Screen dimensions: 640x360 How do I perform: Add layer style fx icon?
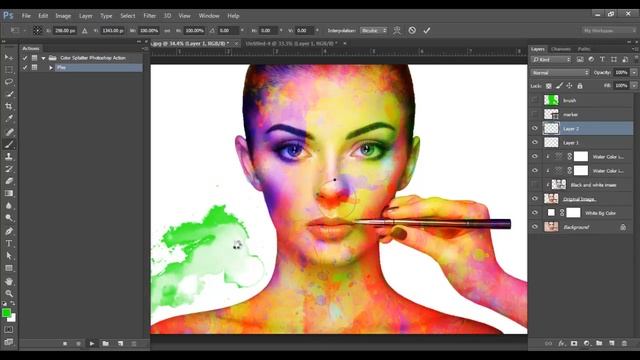point(561,344)
